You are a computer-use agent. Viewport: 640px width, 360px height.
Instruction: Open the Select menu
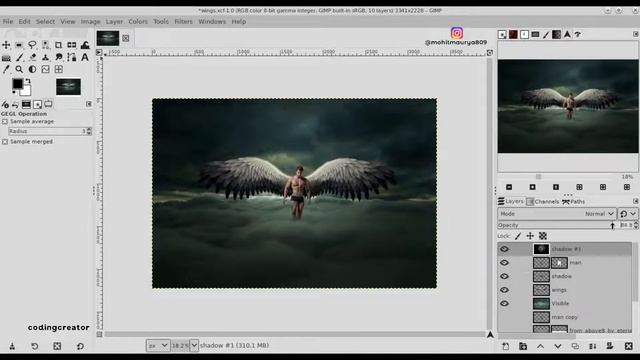point(45,22)
